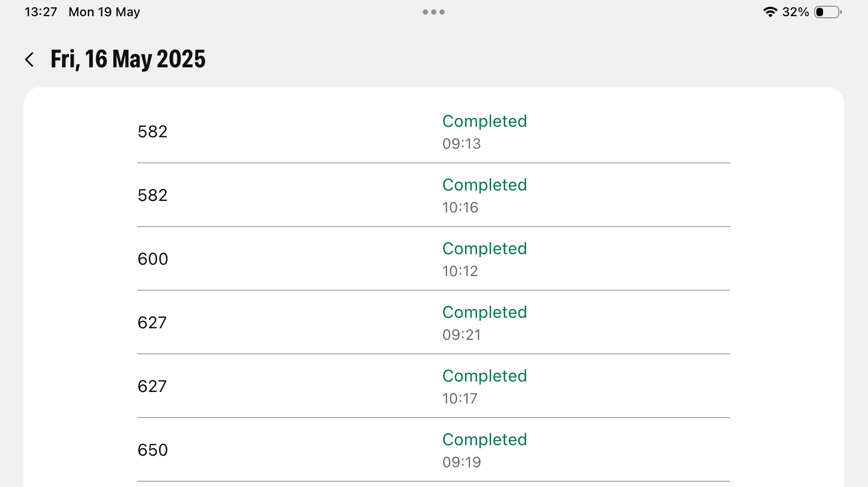The width and height of the screenshot is (868, 487).
Task: Tap the back chevron arrow
Action: [30, 60]
